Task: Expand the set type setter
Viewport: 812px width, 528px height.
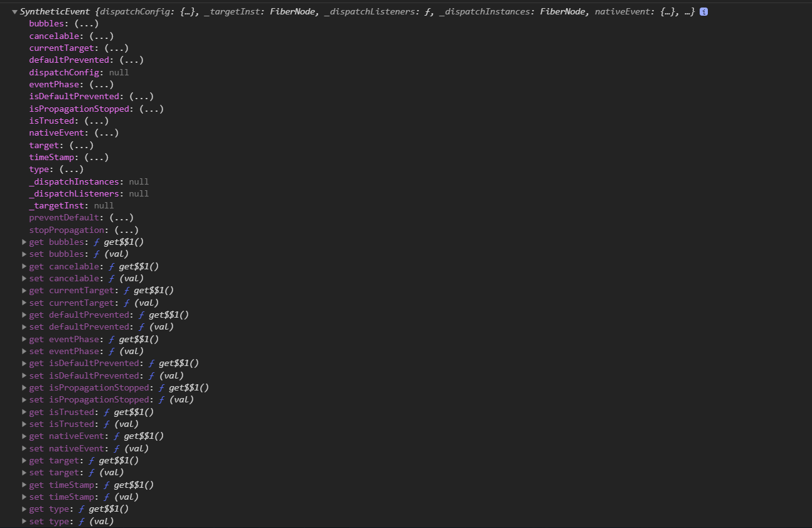Action: (x=24, y=521)
